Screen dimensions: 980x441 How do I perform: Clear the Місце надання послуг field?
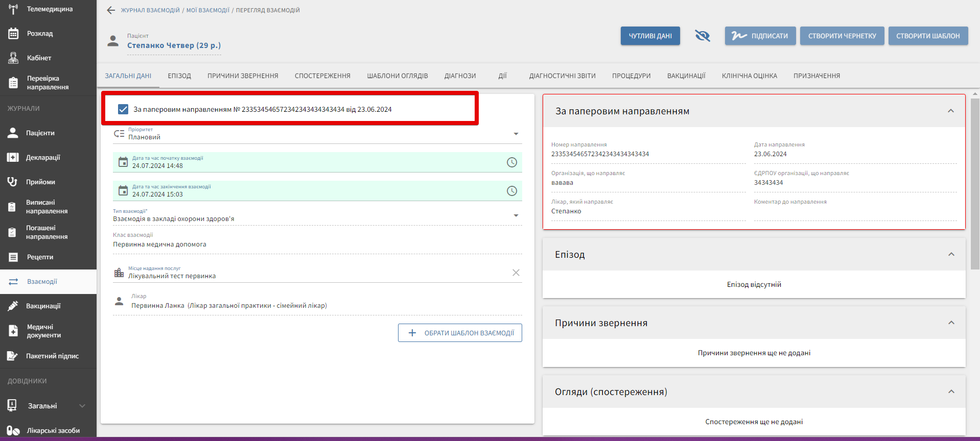[516, 273]
